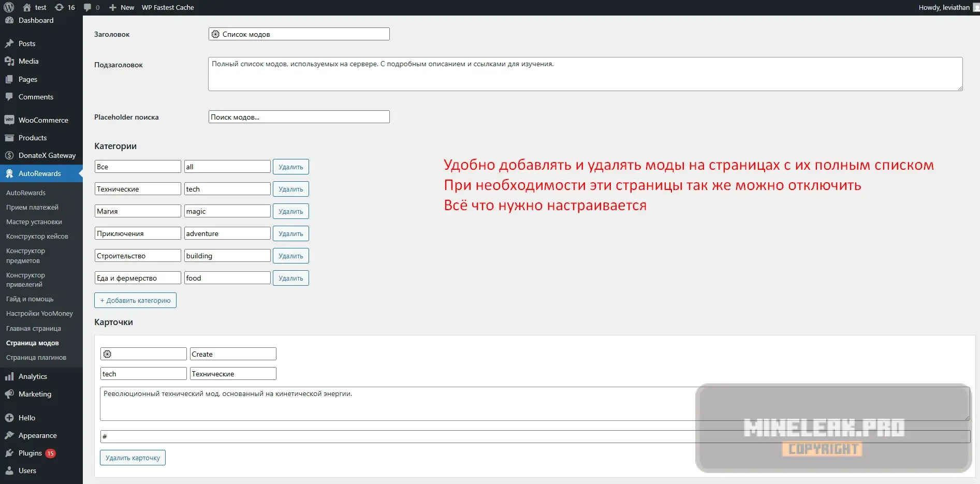Open the WP Fastest Cache menu
The height and width of the screenshot is (484, 980).
pyautogui.click(x=168, y=7)
